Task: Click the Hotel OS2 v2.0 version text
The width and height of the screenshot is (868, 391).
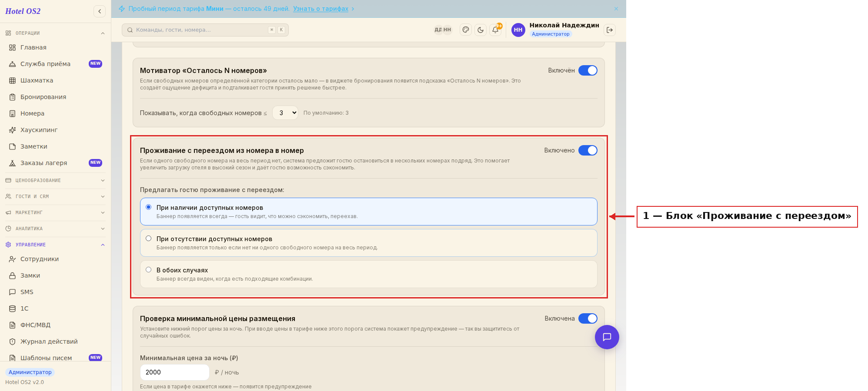Action: [25, 382]
